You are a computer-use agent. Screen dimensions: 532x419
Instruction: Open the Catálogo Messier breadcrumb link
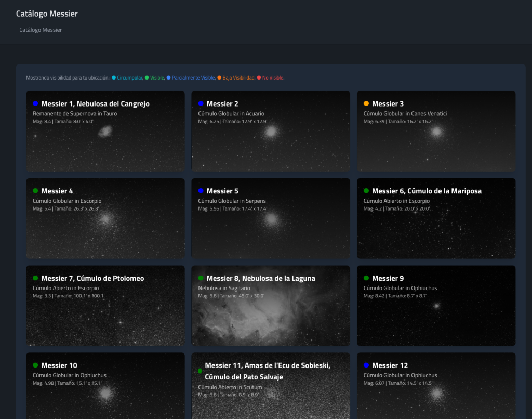(x=41, y=30)
